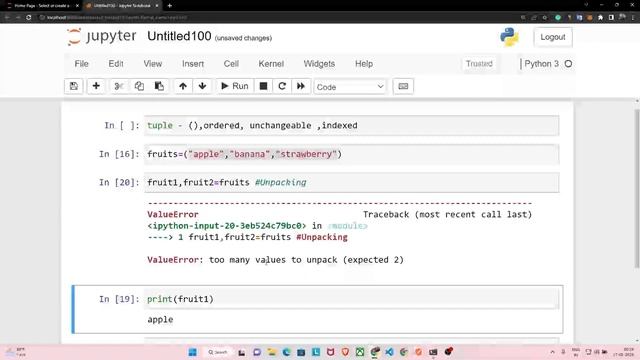Move selected cell down arrow
The width and height of the screenshot is (640, 360).
(202, 86)
